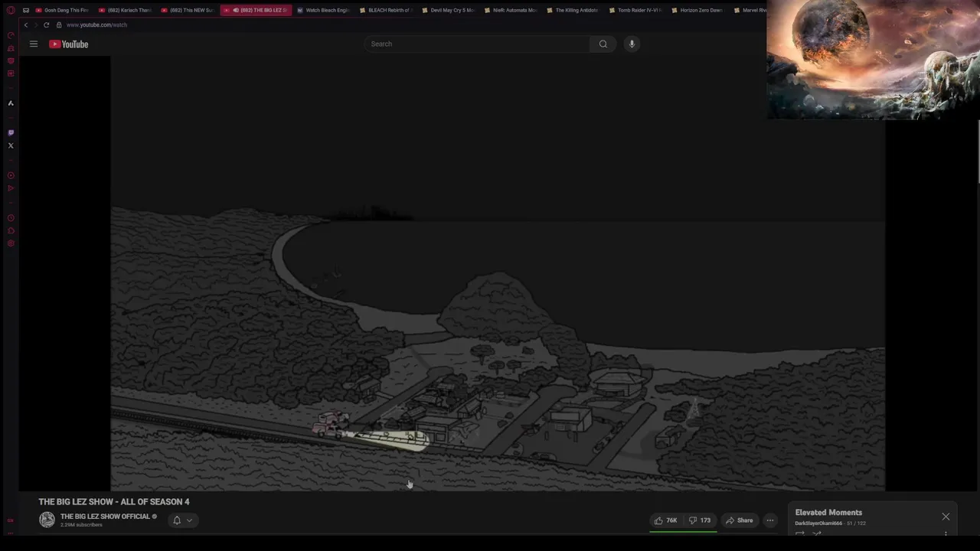Open the Opera GX logo menu
Screen dimensions: 980x551
pos(11,10)
